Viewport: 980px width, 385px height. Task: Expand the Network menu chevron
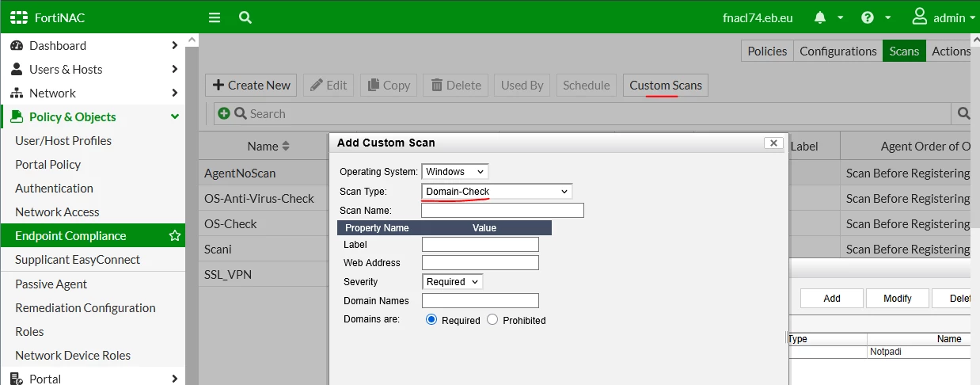175,93
